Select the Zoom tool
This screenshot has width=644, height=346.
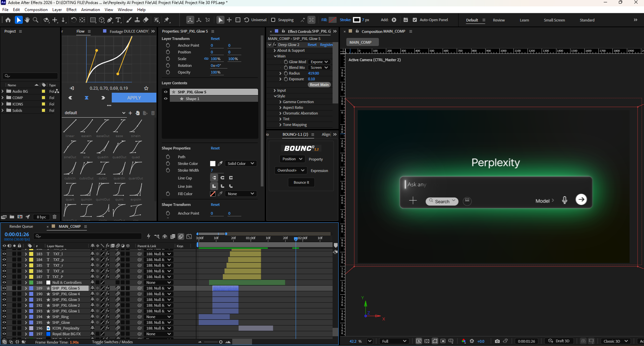point(36,20)
